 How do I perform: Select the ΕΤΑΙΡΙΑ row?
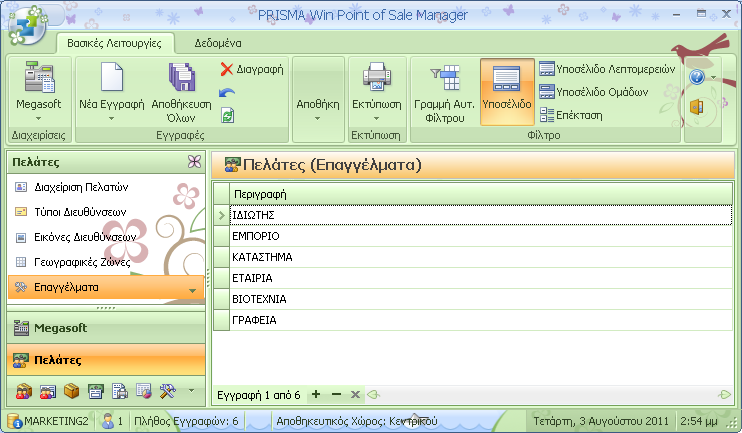tap(481, 278)
